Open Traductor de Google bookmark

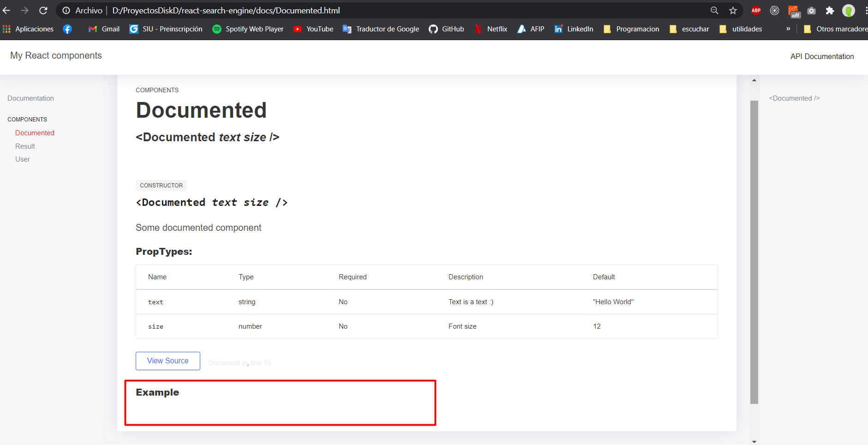380,29
